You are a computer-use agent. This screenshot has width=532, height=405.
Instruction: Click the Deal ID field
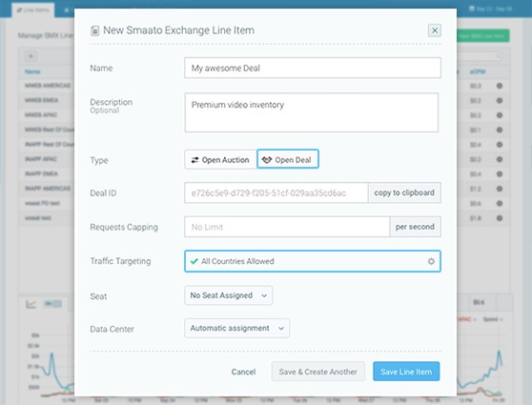(x=276, y=192)
